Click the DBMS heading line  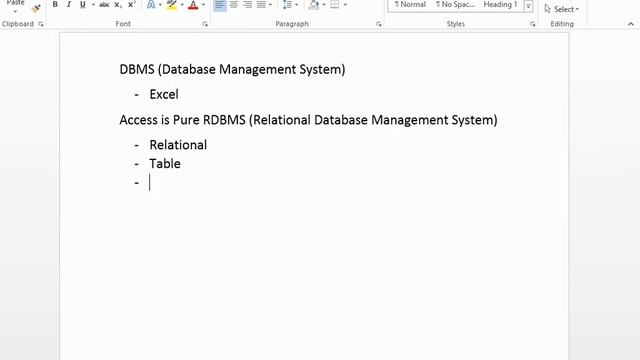pos(232,69)
